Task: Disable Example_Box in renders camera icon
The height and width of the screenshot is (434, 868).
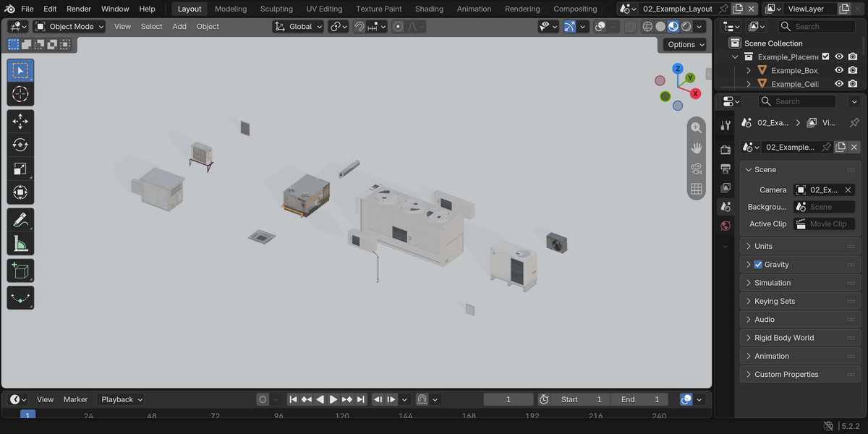Action: [x=853, y=70]
